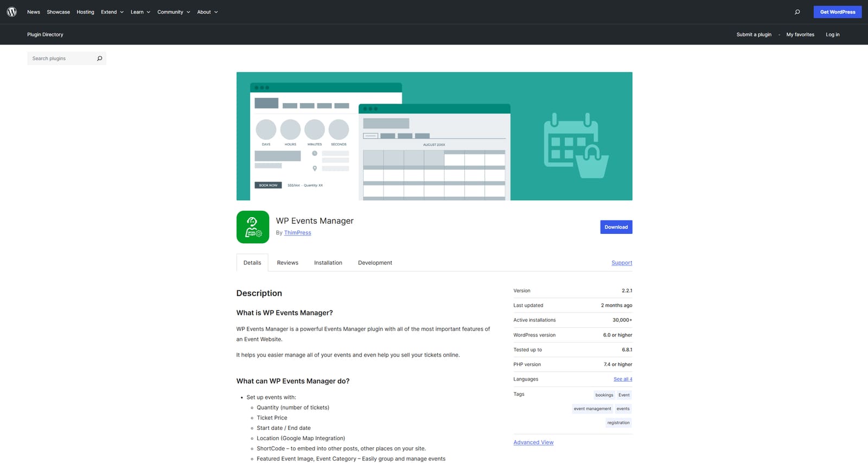This screenshot has width=868, height=463.
Task: Select the 2 months ago value
Action: click(x=616, y=306)
